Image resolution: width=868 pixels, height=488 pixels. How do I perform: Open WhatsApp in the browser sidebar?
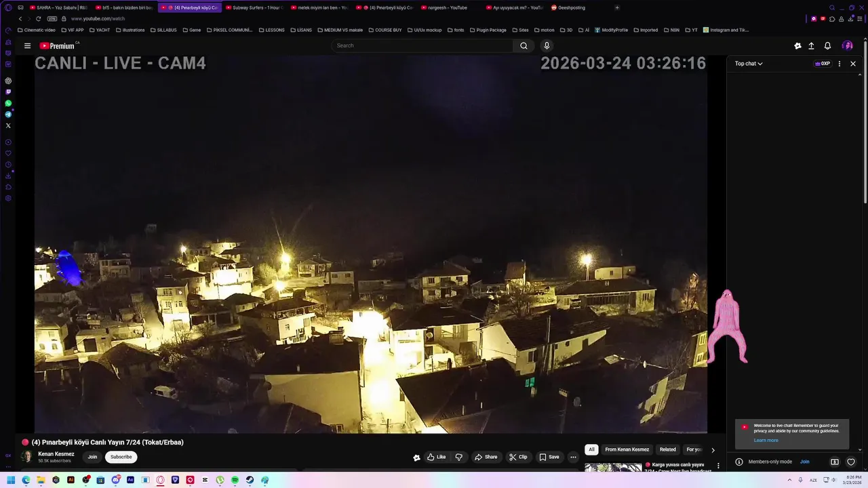point(8,103)
